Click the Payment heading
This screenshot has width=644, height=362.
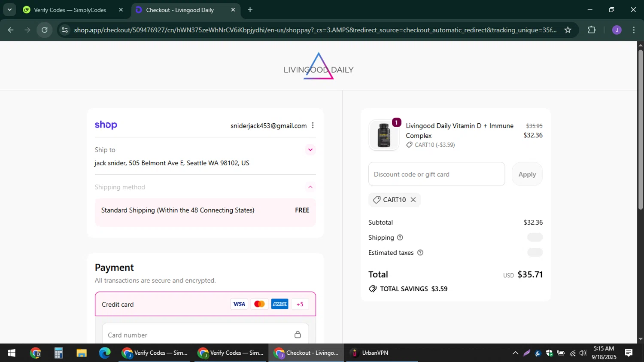pos(114,268)
